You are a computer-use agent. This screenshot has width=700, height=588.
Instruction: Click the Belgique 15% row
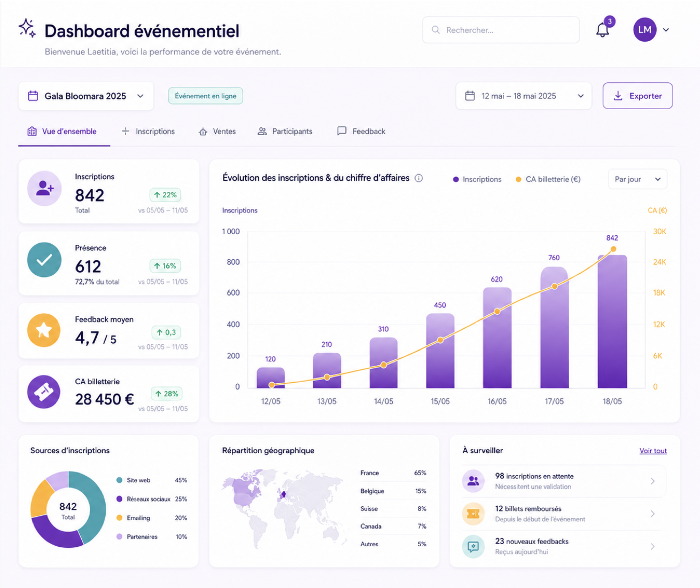pyautogui.click(x=393, y=491)
